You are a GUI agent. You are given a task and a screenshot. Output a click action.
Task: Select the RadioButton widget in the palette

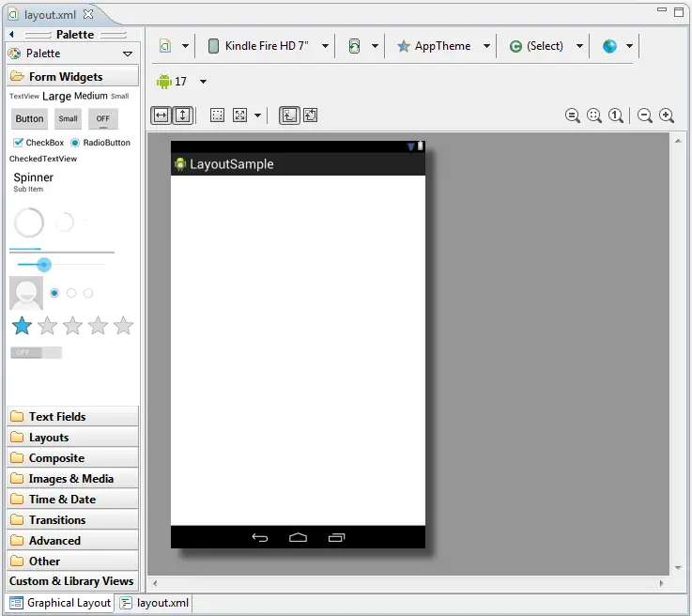coord(100,143)
